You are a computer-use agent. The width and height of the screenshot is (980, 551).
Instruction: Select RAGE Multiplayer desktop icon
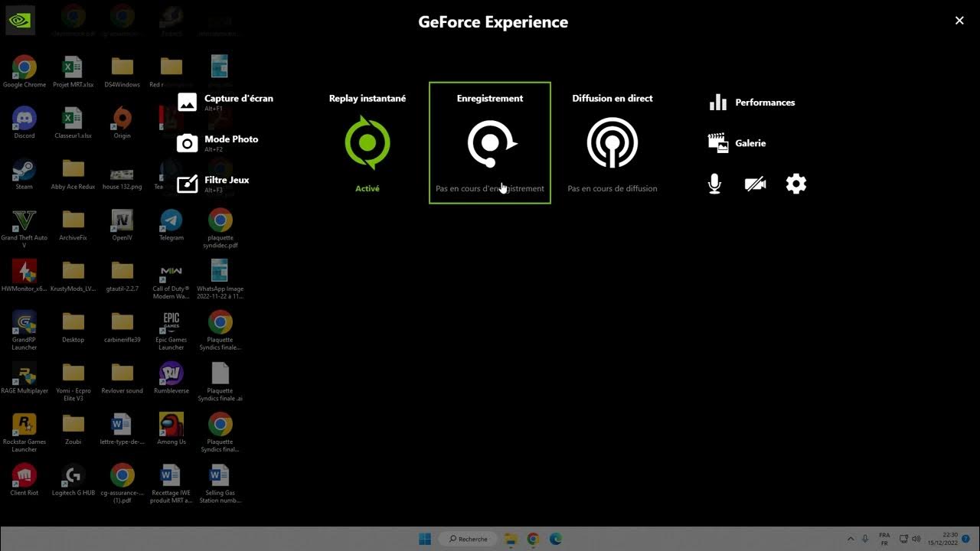(24, 377)
